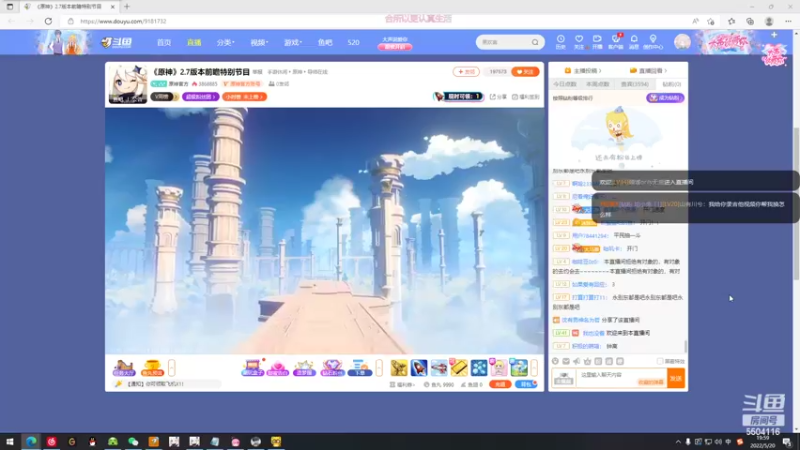
Task: Open the megaphone icon in the chat toolbar
Action: pos(577,361)
